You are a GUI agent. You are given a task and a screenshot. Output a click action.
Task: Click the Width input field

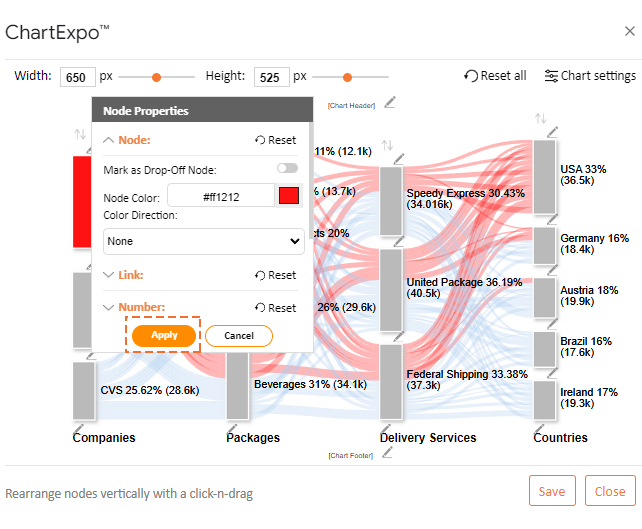tap(78, 77)
